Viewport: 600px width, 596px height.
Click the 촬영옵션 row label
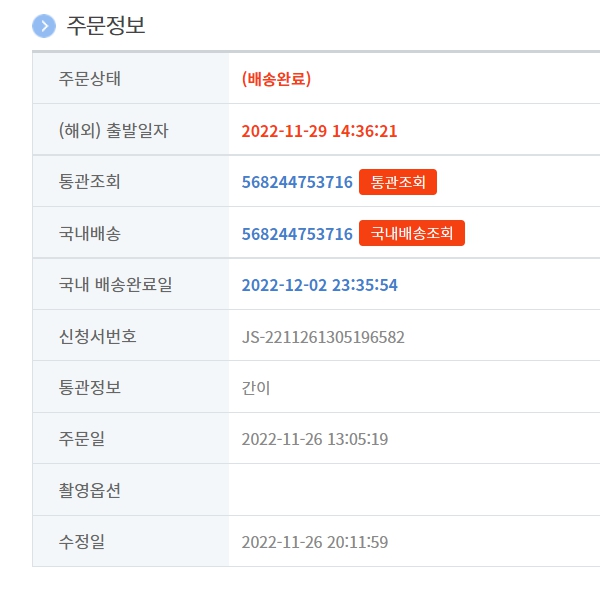[x=90, y=490]
